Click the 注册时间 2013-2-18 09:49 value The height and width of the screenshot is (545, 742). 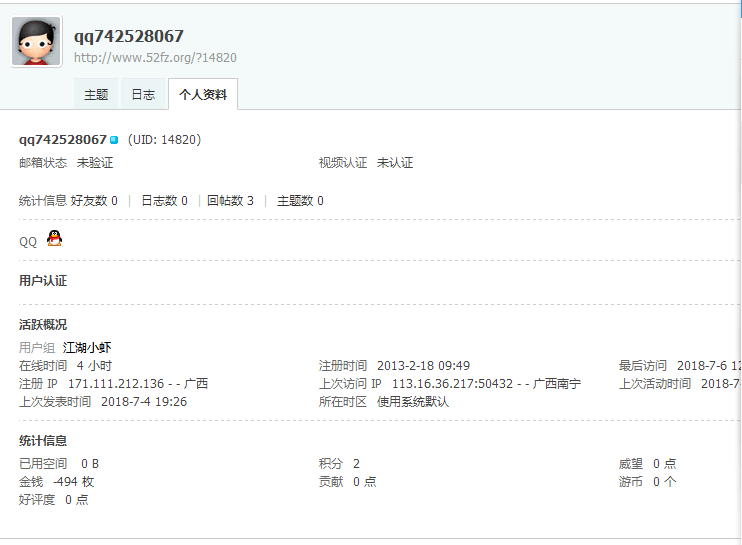[x=423, y=366]
